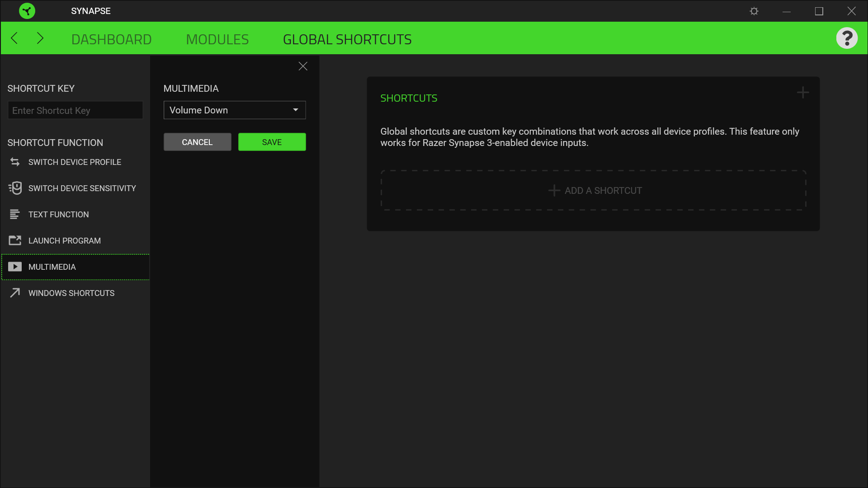
Task: Choose Launch Program function
Action: tap(75, 241)
